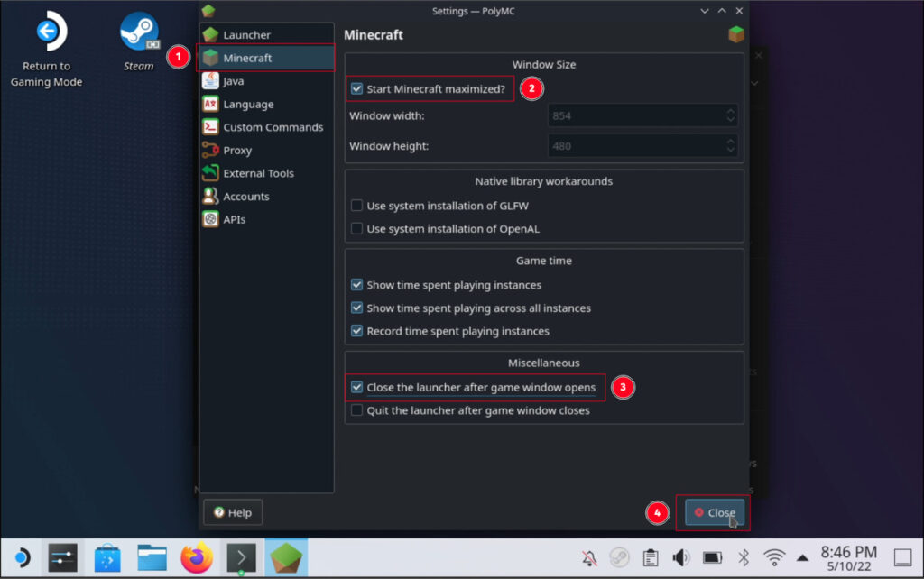Click the Help button
Image resolution: width=924 pixels, height=579 pixels.
click(233, 512)
